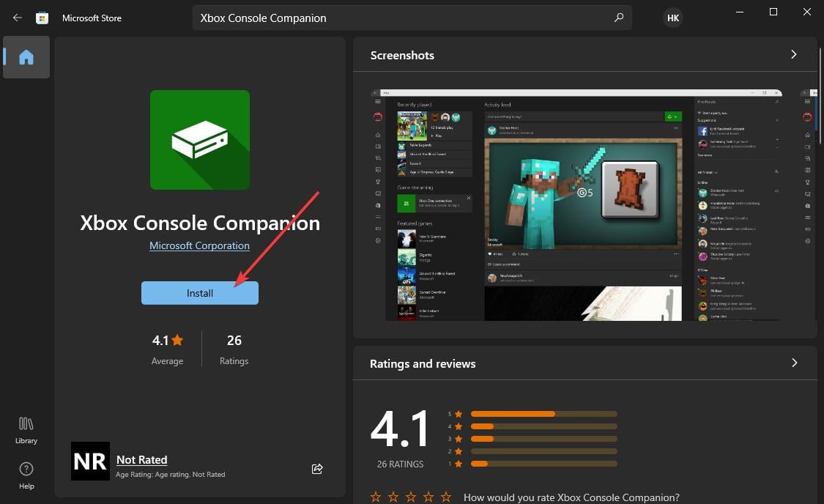Click the 4.1 Average rating text
The height and width of the screenshot is (504, 824).
coord(167,349)
